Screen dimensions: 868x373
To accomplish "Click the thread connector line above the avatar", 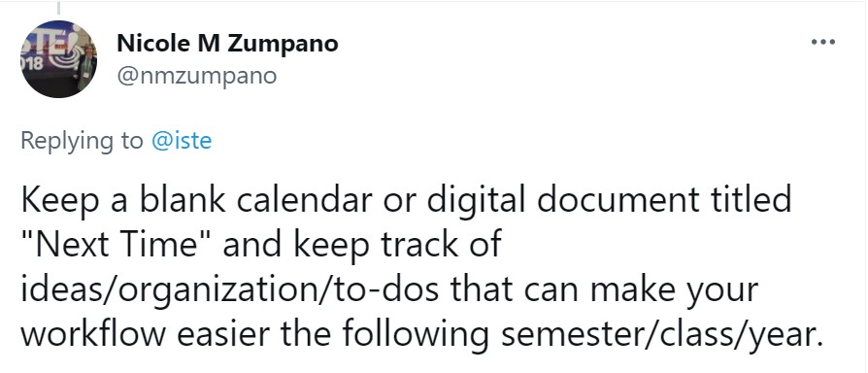I will [58, 7].
